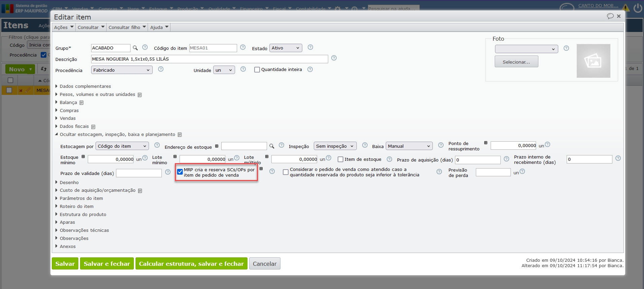
Task: Open the Estado dropdown showing Ativo
Action: [286, 48]
